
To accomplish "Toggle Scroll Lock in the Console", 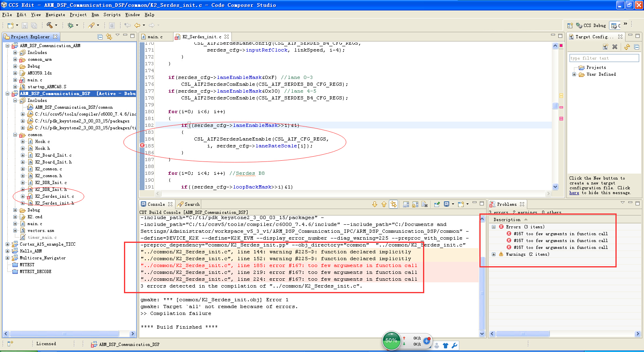I will [x=415, y=204].
